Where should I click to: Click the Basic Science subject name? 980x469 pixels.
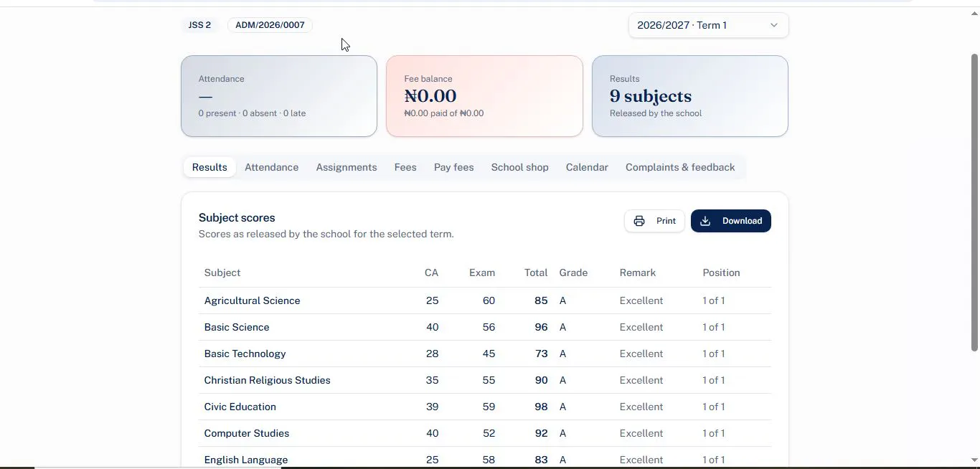click(x=237, y=327)
